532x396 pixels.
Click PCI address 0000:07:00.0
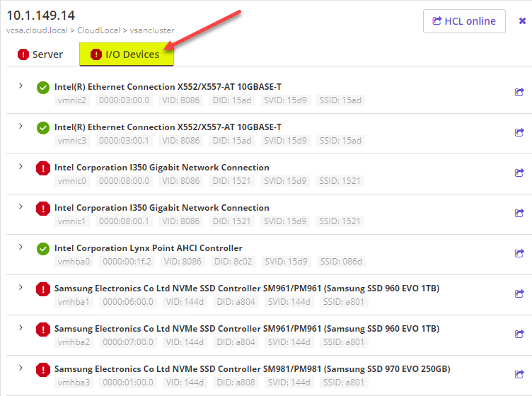[x=128, y=342]
